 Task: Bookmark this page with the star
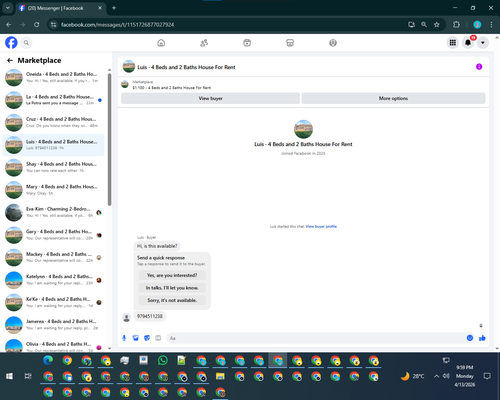click(x=437, y=25)
